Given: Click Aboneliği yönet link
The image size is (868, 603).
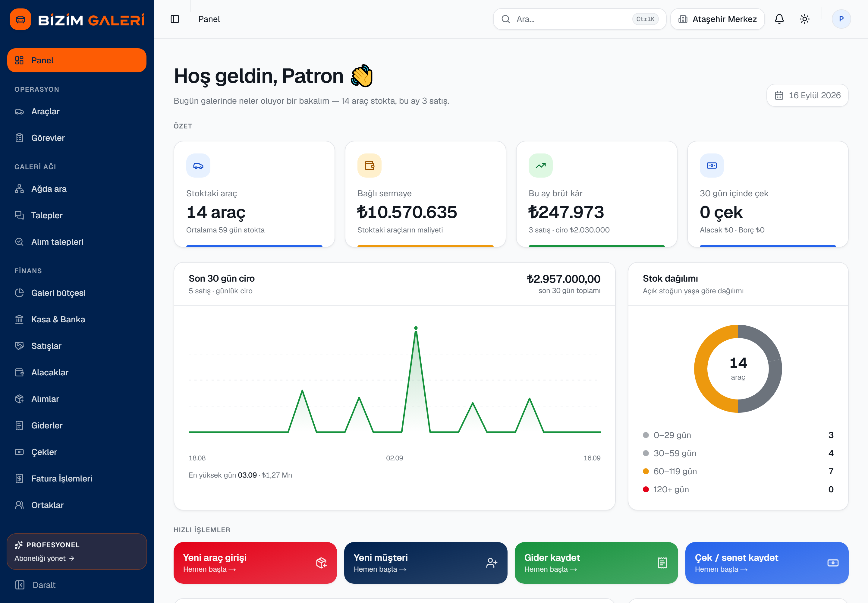Looking at the screenshot, I should tap(44, 558).
